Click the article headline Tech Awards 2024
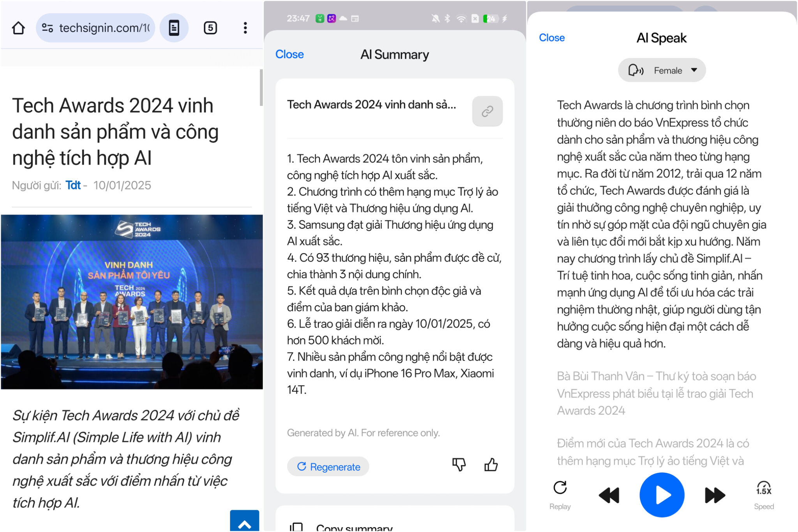Viewport: 798px width, 532px height. click(115, 132)
